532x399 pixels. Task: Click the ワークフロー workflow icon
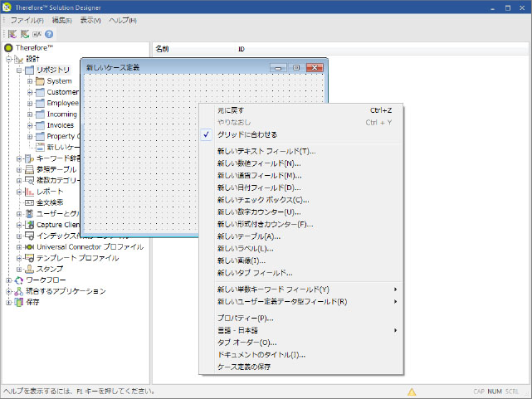[x=18, y=280]
